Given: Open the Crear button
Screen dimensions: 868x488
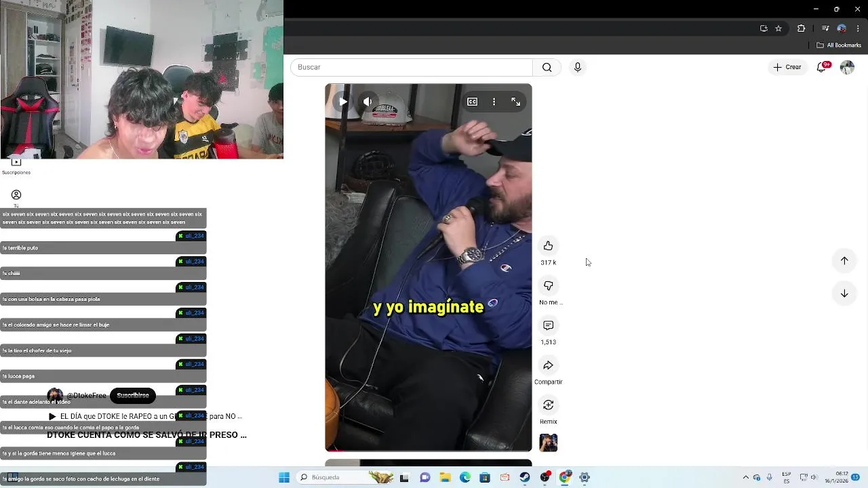Looking at the screenshot, I should [x=787, y=67].
